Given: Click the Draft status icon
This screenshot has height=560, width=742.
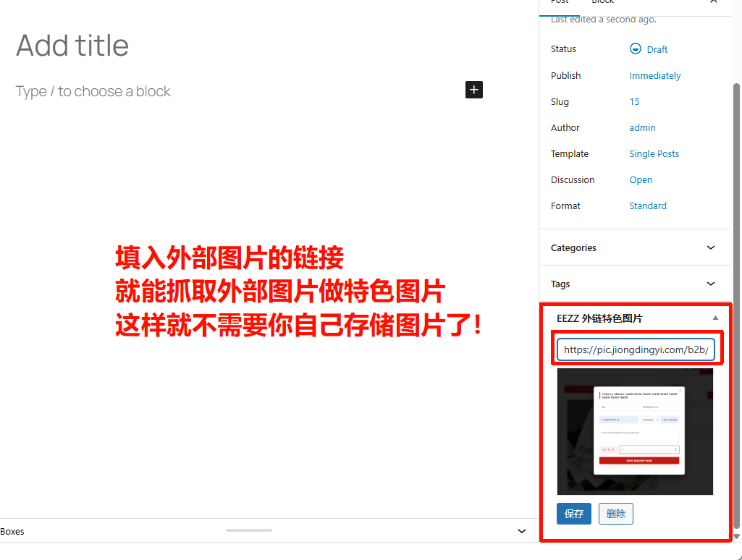Looking at the screenshot, I should (636, 49).
